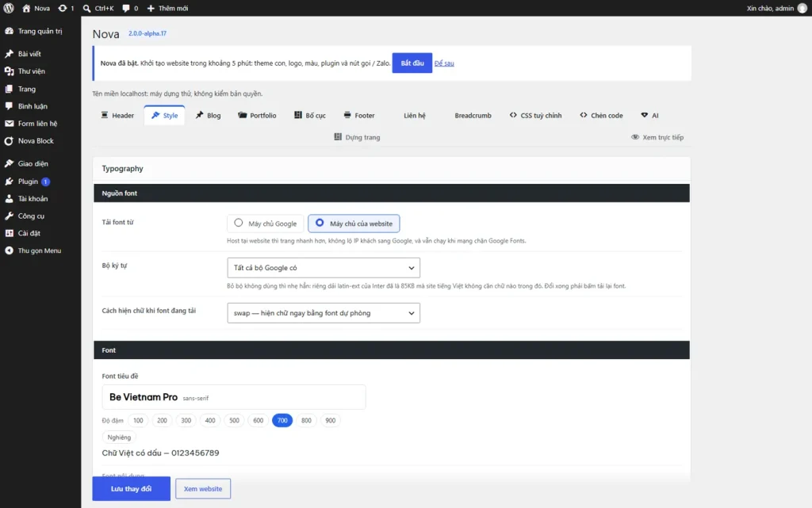812x508 pixels.
Task: Toggle the Nghiêng italic chip
Action: [x=119, y=437]
